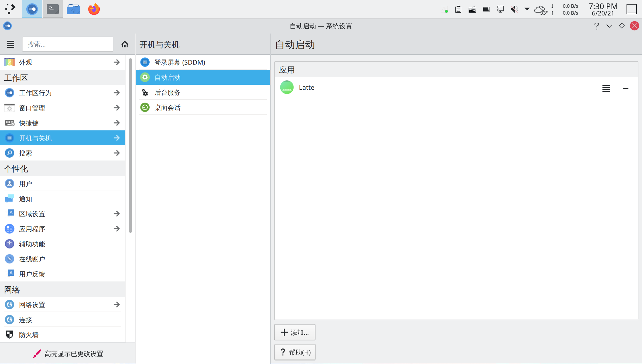Click the muted volume tray icon
642x364 pixels.
click(x=514, y=9)
